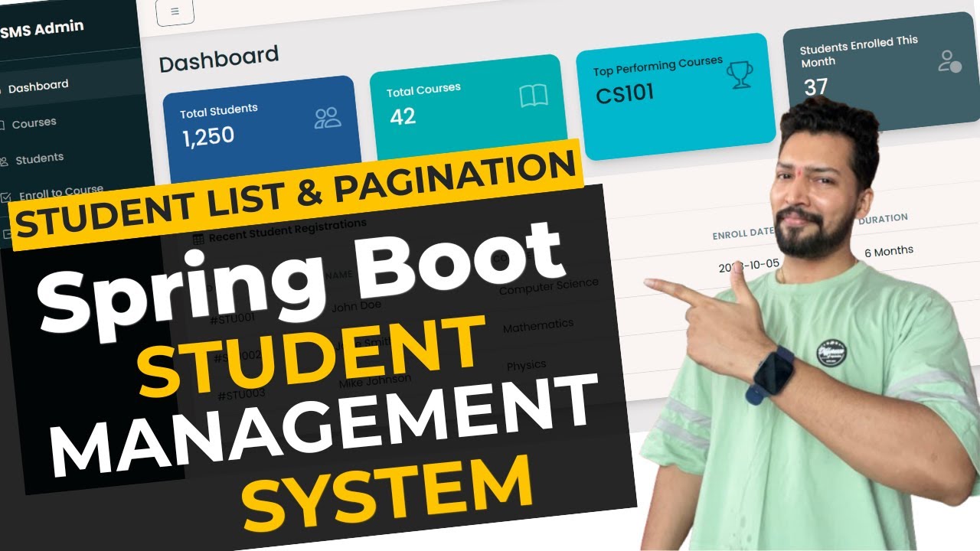The height and width of the screenshot is (551, 980).
Task: Click the SMS Admin brand title
Action: [x=42, y=30]
